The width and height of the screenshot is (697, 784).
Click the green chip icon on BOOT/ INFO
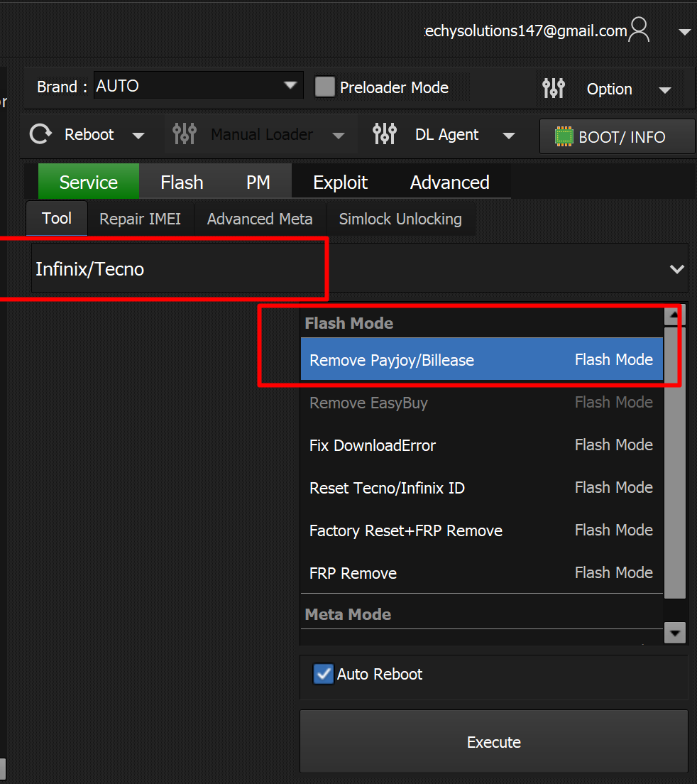pyautogui.click(x=564, y=136)
